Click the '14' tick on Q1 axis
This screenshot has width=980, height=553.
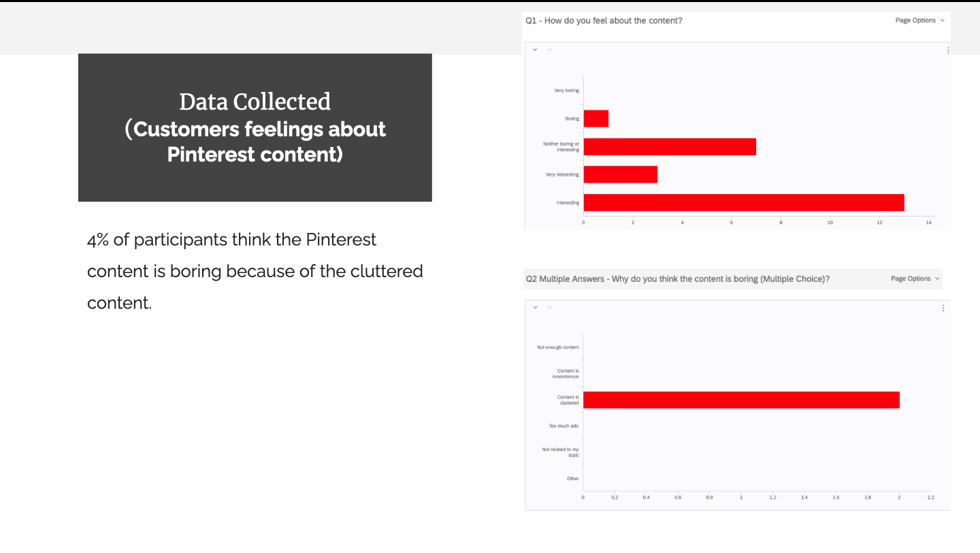[x=928, y=223]
